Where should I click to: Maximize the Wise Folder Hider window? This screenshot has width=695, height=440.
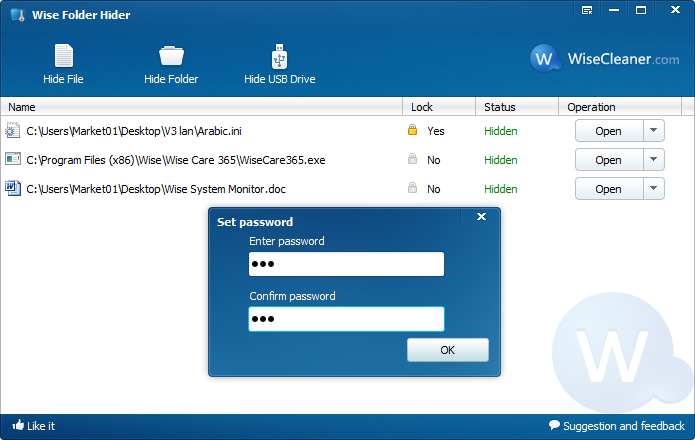click(x=641, y=10)
